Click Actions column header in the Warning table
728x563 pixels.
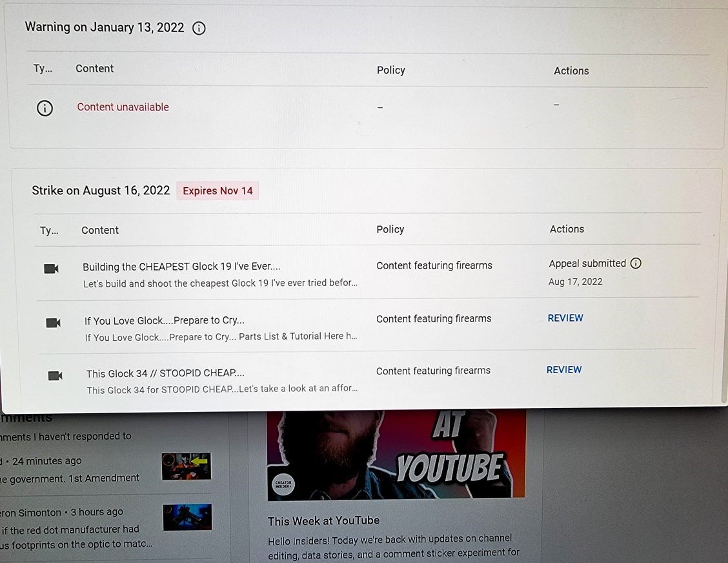click(571, 71)
